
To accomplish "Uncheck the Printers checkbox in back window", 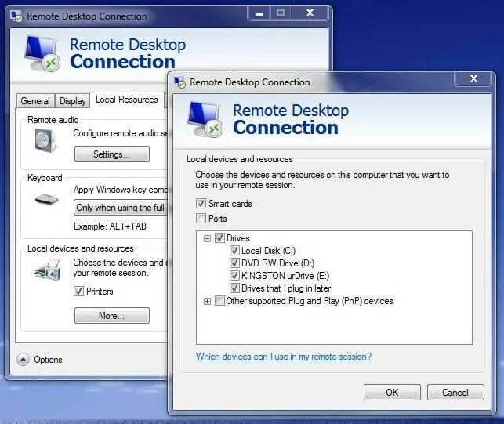I will click(78, 292).
